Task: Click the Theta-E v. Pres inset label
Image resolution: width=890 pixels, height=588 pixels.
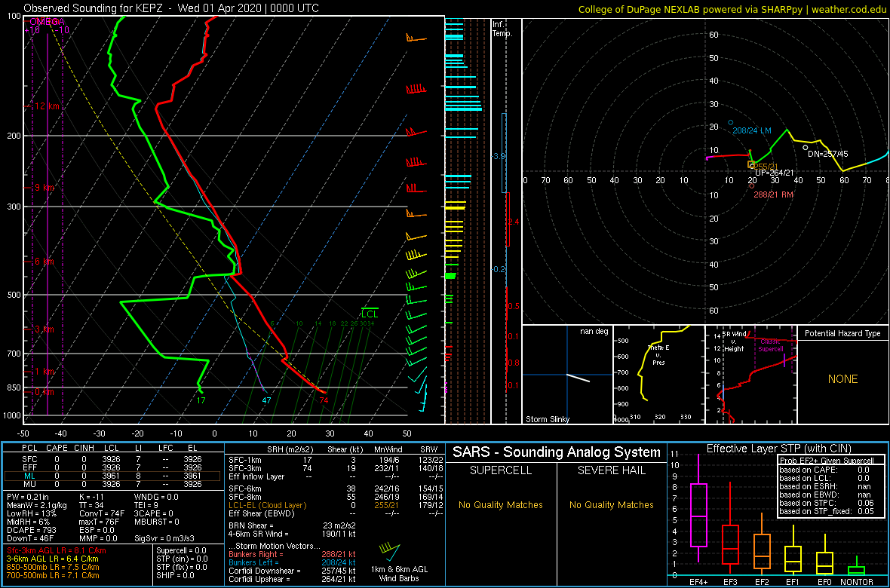Action: click(x=657, y=354)
